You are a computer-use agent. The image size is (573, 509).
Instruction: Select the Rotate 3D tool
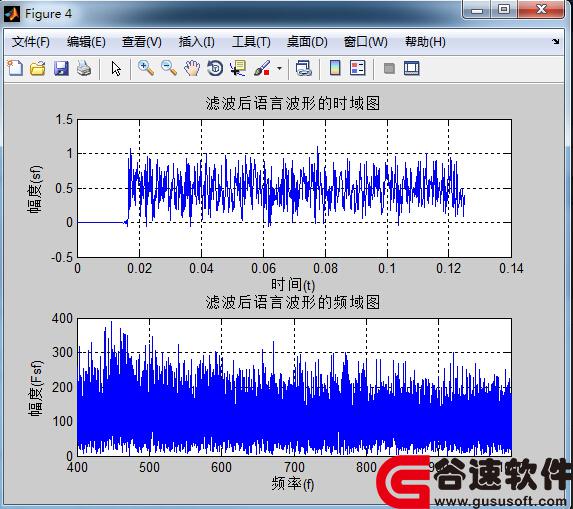point(215,68)
